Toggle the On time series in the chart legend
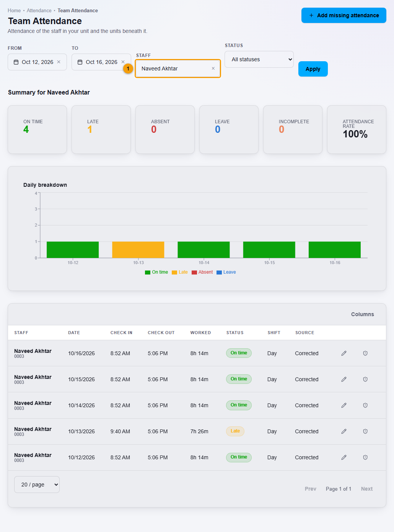Viewport: 394px width, 532px height. [156, 272]
